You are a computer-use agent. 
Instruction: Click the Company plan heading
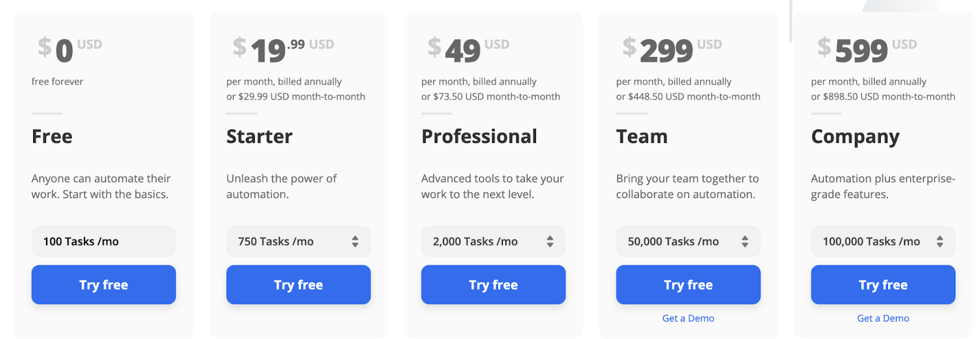coord(855,137)
